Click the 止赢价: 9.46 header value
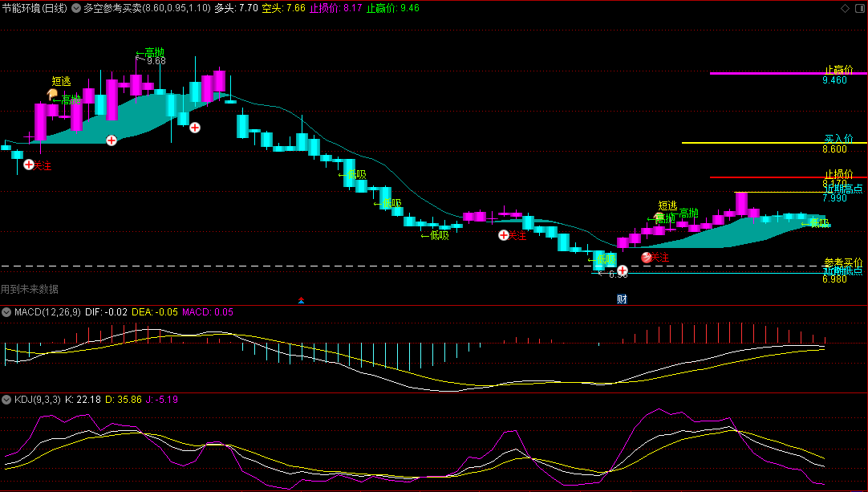 392,8
